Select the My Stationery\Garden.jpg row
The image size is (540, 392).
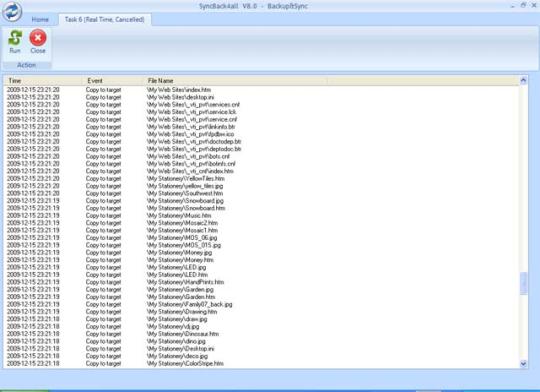pos(261,290)
